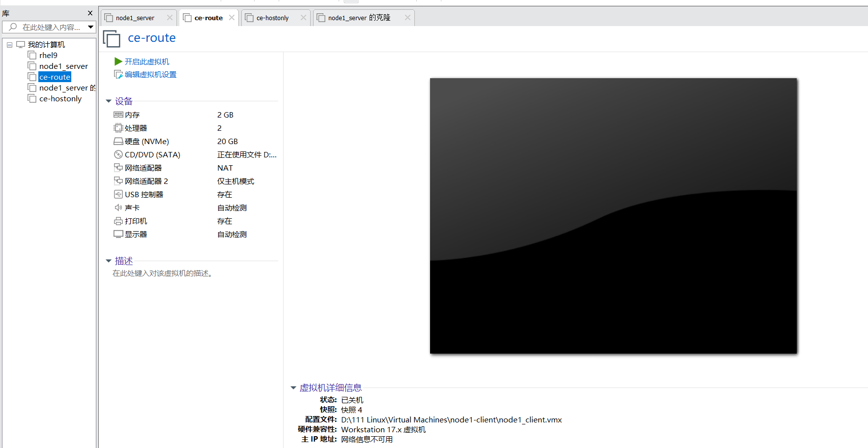The width and height of the screenshot is (868, 448).
Task: Collapse the 我的计算机 tree node
Action: click(x=9, y=45)
